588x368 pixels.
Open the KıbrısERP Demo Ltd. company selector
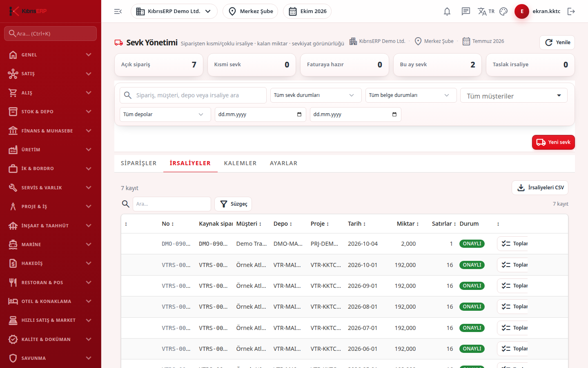coord(174,11)
